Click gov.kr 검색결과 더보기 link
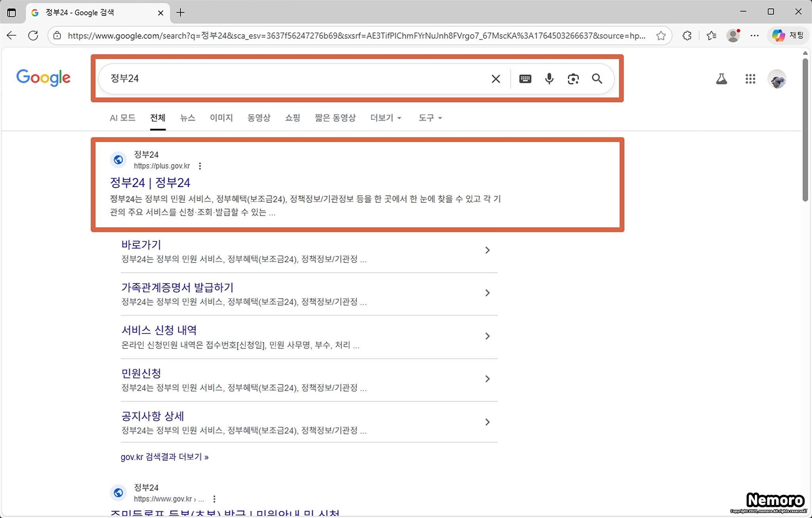 [x=165, y=457]
